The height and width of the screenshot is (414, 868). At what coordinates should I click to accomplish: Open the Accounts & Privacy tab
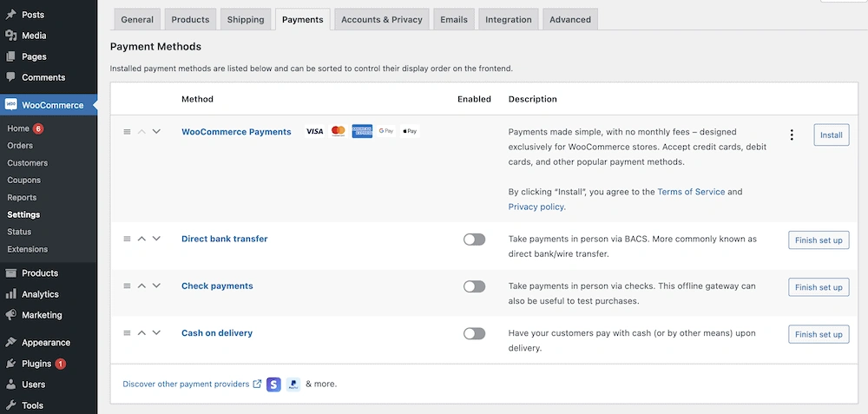click(x=381, y=19)
